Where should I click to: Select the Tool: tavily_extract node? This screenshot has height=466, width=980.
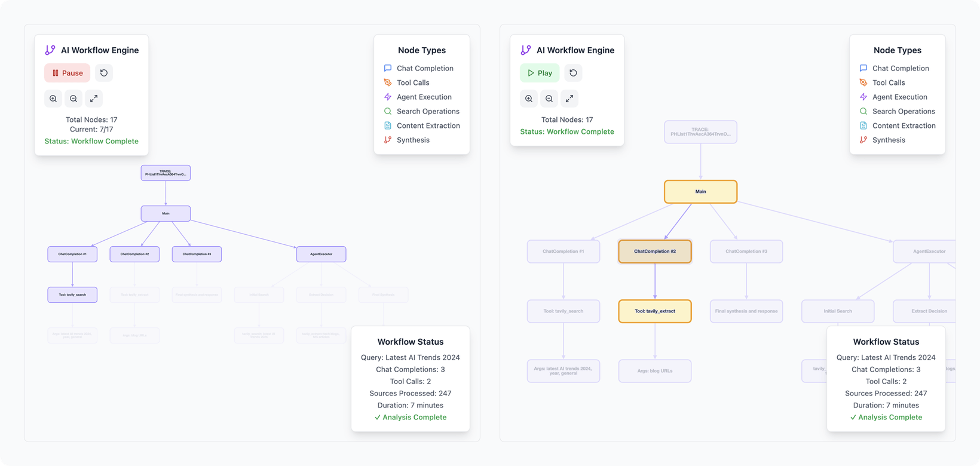pyautogui.click(x=654, y=311)
